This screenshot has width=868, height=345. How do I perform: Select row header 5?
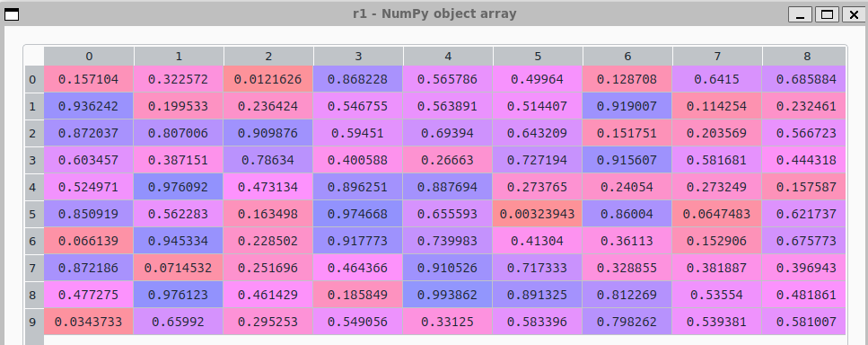point(32,214)
